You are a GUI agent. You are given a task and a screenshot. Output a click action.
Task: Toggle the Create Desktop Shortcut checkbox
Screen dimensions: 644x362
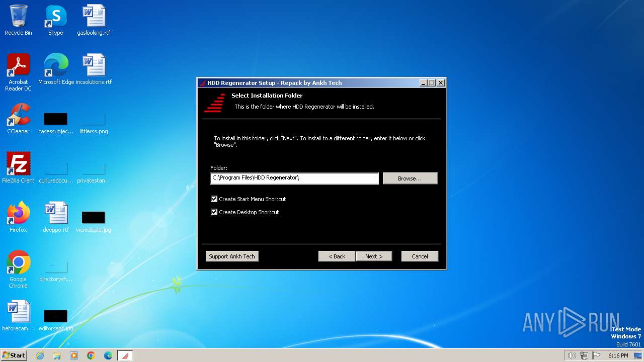pyautogui.click(x=214, y=212)
